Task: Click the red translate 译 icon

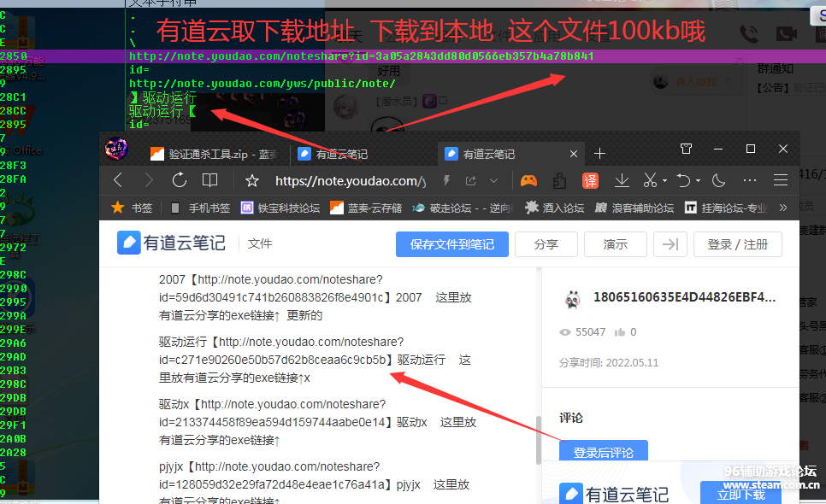Action: (590, 180)
